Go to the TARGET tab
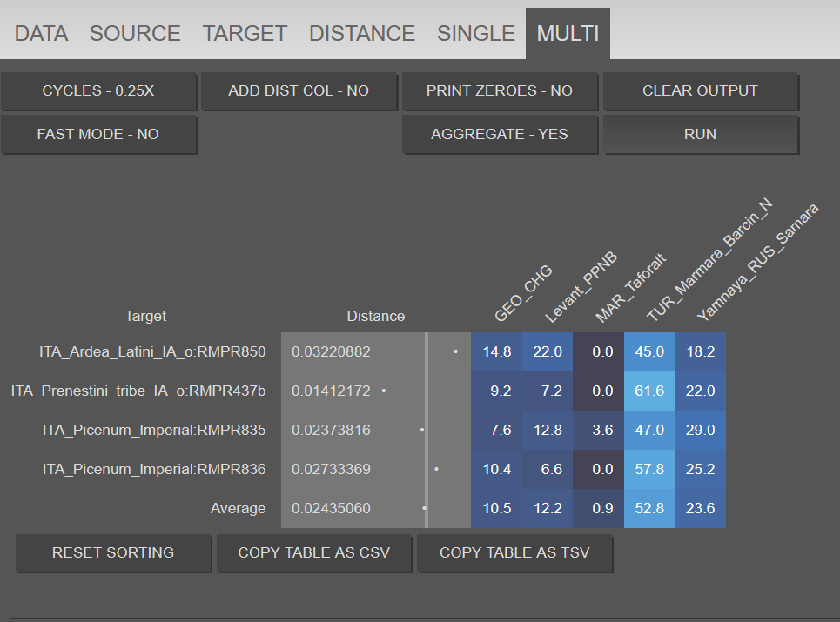This screenshot has height=622, width=840. pyautogui.click(x=245, y=33)
